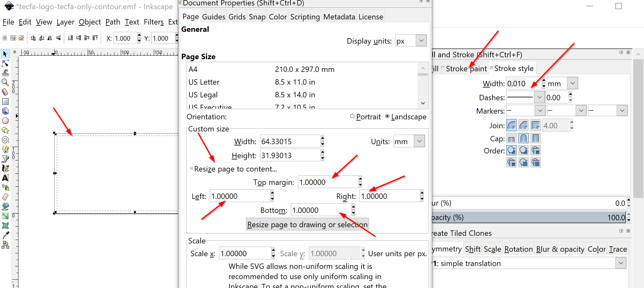
Task: Select the Eraser tool
Action: pyautogui.click(x=5, y=197)
